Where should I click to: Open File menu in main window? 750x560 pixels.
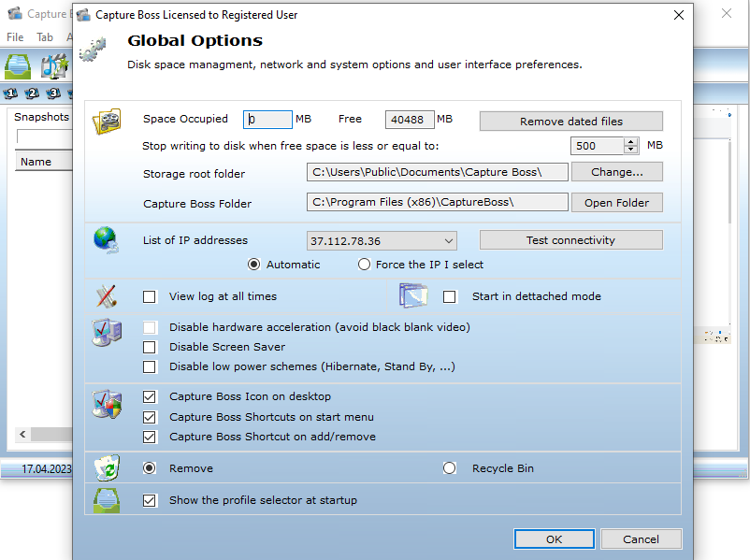pyautogui.click(x=15, y=37)
